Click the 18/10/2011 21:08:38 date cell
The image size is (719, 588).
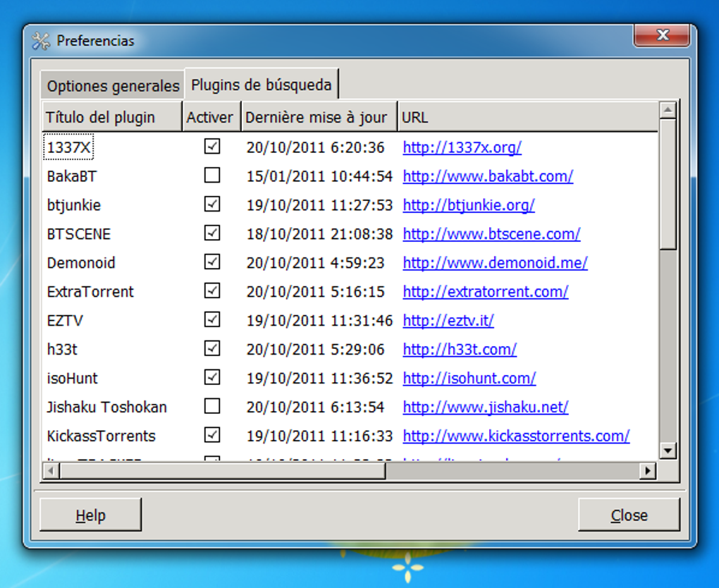tap(319, 234)
